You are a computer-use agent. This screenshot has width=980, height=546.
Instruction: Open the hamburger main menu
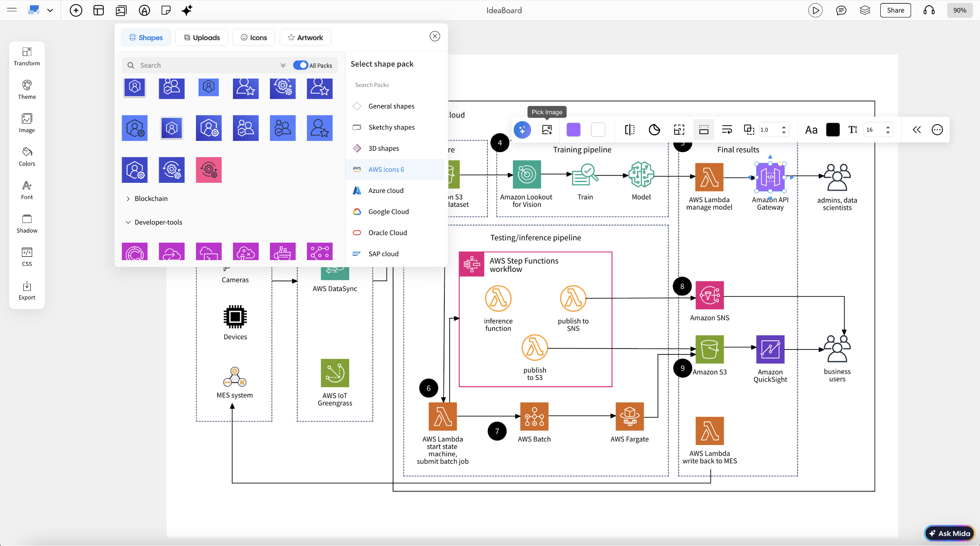coord(12,10)
